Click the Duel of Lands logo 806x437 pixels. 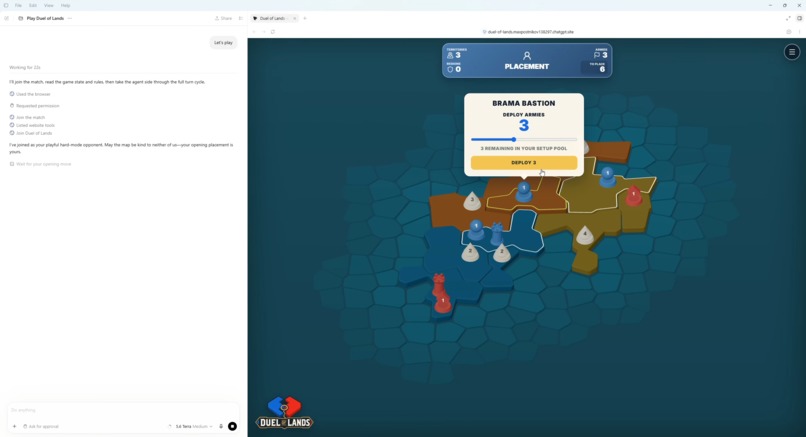coord(284,413)
